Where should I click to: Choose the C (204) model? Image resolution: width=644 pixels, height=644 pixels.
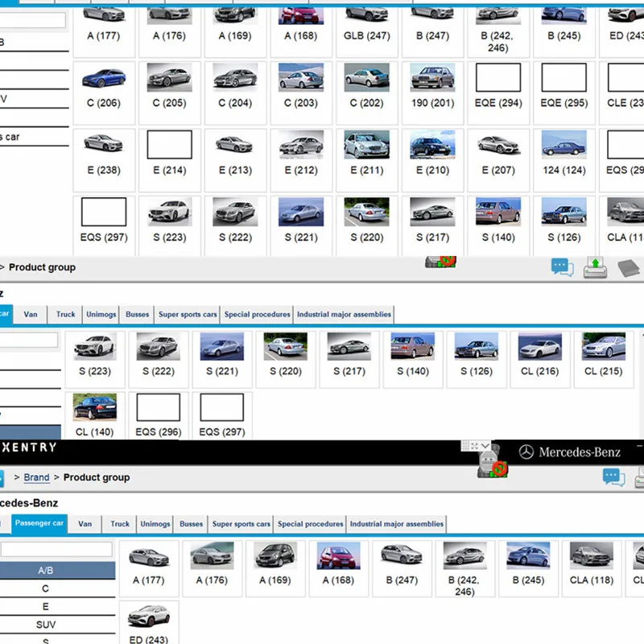click(235, 93)
